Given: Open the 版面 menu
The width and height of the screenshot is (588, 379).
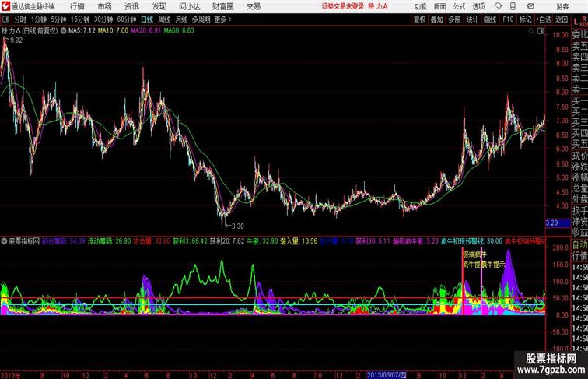Looking at the screenshot, I should [439, 6].
